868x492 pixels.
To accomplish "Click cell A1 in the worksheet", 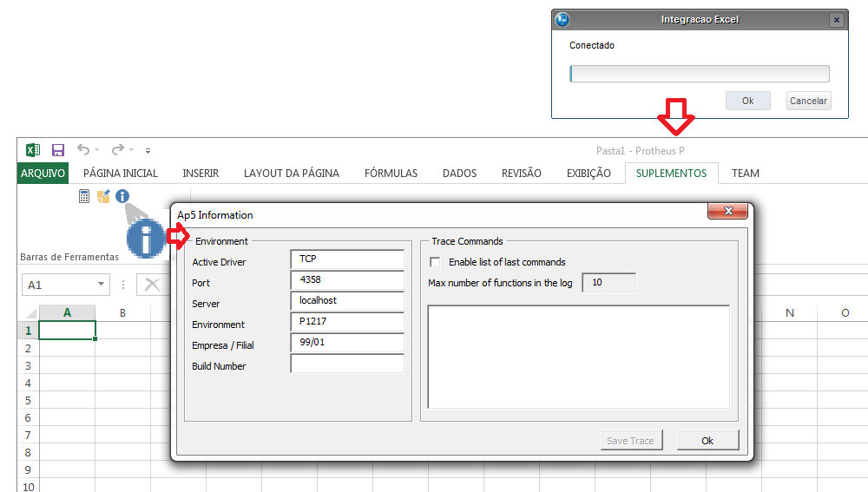I will 67,331.
